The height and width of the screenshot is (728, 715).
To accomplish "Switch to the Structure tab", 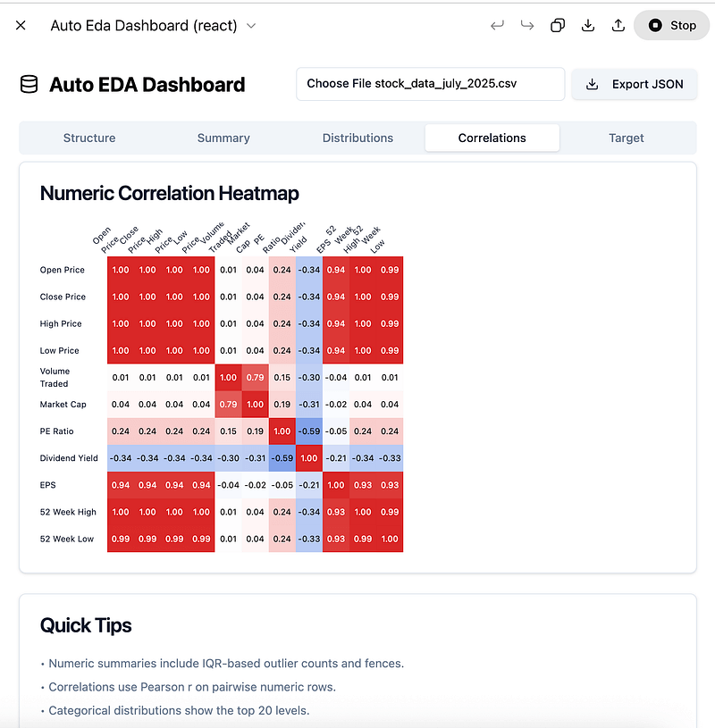I will click(89, 138).
